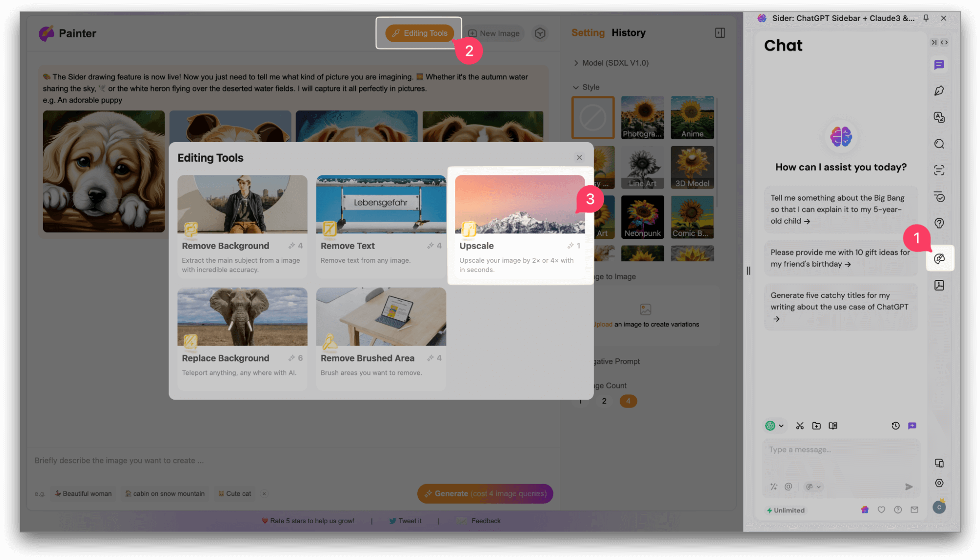Open the Sider settings hexagon icon
Image resolution: width=980 pixels, height=560 pixels.
[x=939, y=483]
